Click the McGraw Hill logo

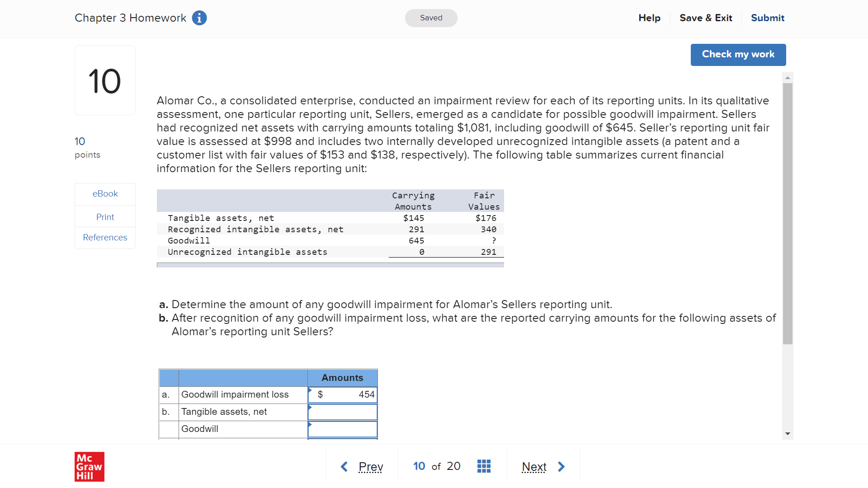click(89, 466)
